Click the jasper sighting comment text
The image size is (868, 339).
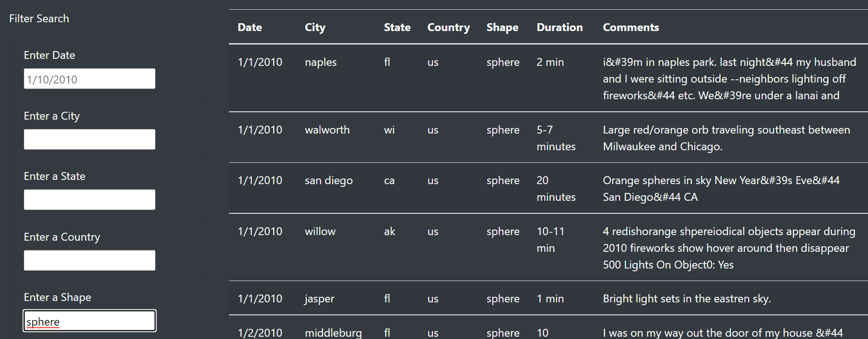tap(686, 299)
